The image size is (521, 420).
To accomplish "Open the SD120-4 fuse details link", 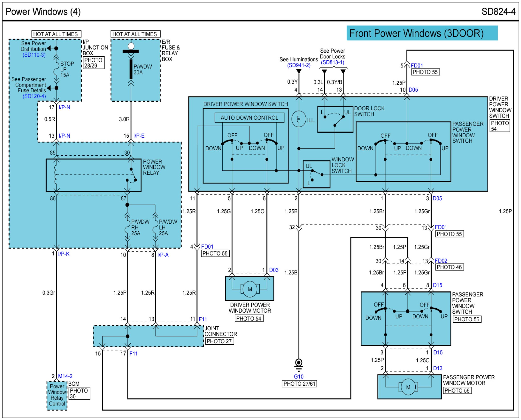I will point(34,96).
